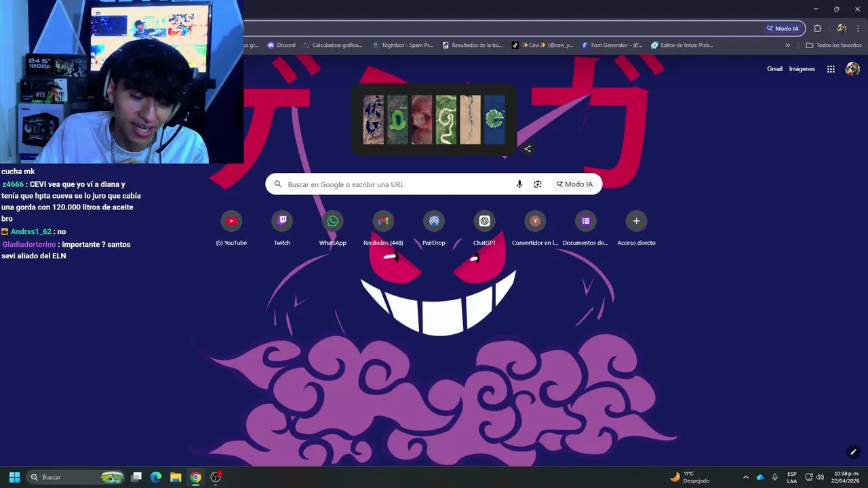Open Chrome three-dot menu
The height and width of the screenshot is (488, 868).
[858, 28]
